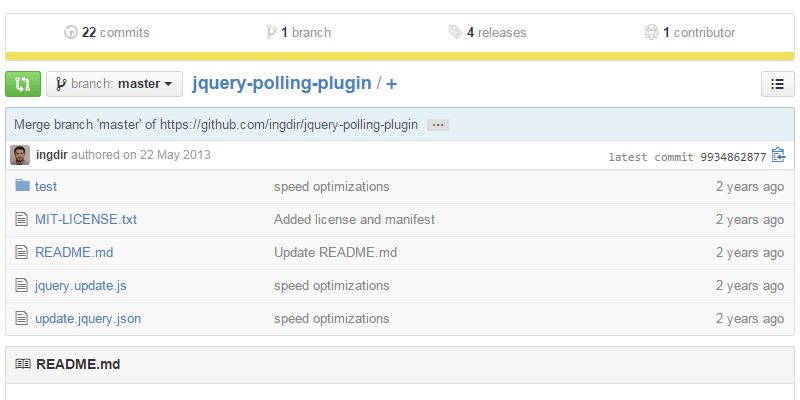800x400 pixels.
Task: Open the 4 releases tab
Action: (x=487, y=32)
